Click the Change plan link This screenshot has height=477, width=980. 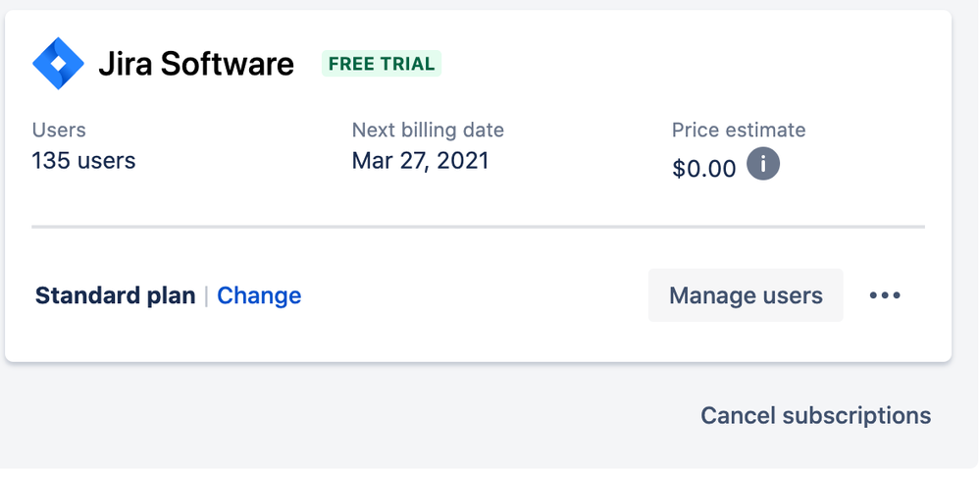[259, 295]
